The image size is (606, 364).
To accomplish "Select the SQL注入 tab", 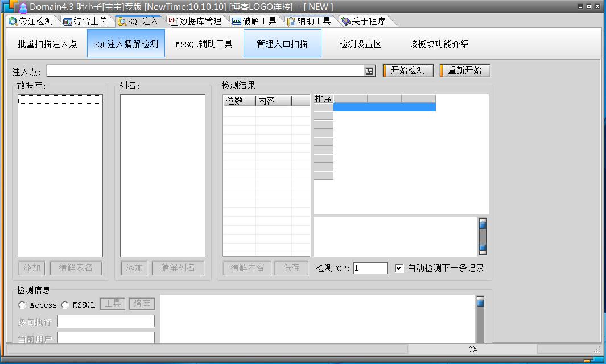I will pos(139,21).
